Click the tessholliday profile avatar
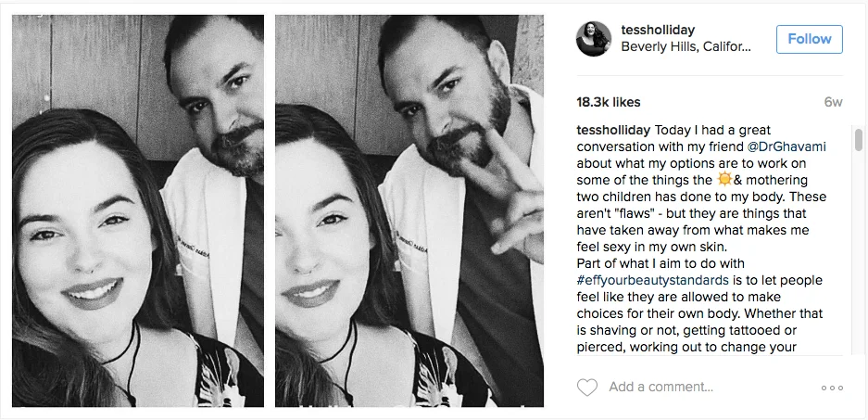Viewport: 868px width, 420px height. pos(593,38)
